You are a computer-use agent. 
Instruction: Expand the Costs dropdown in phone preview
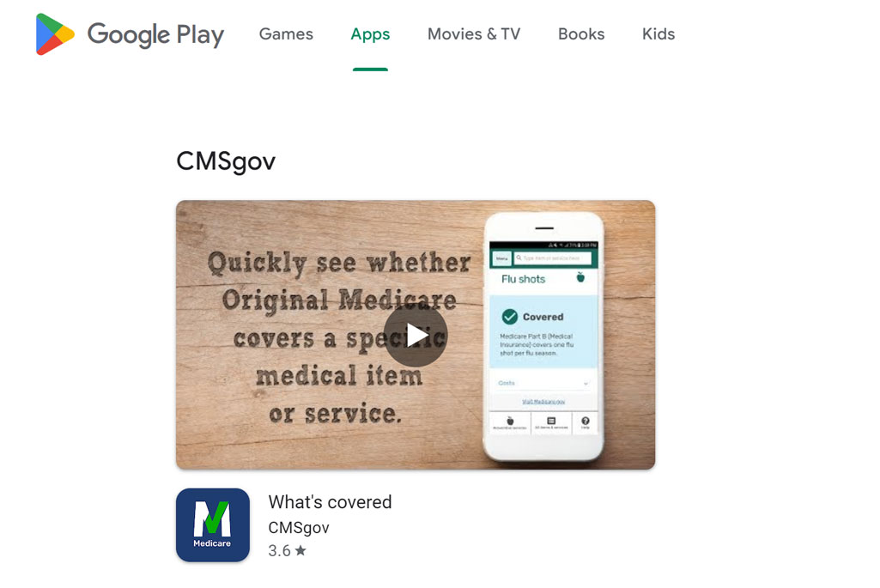[x=543, y=383]
